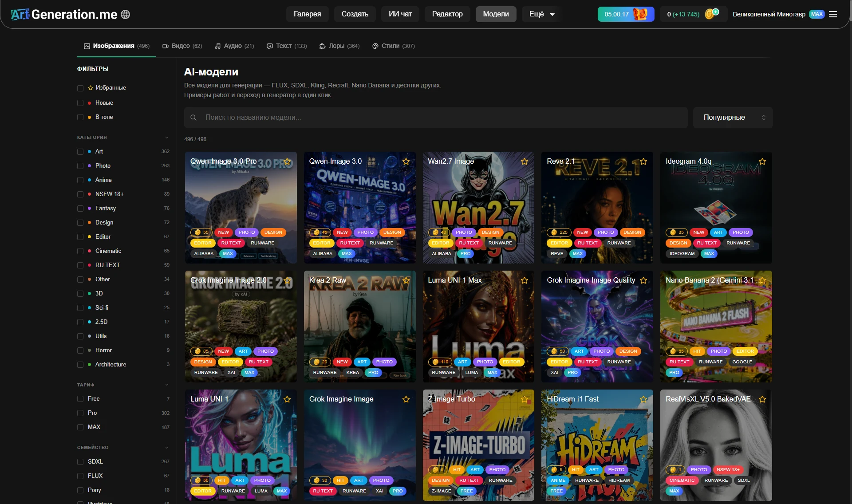Tick the Art category checkbox
Viewport: 852px width, 504px height.
[x=80, y=152]
